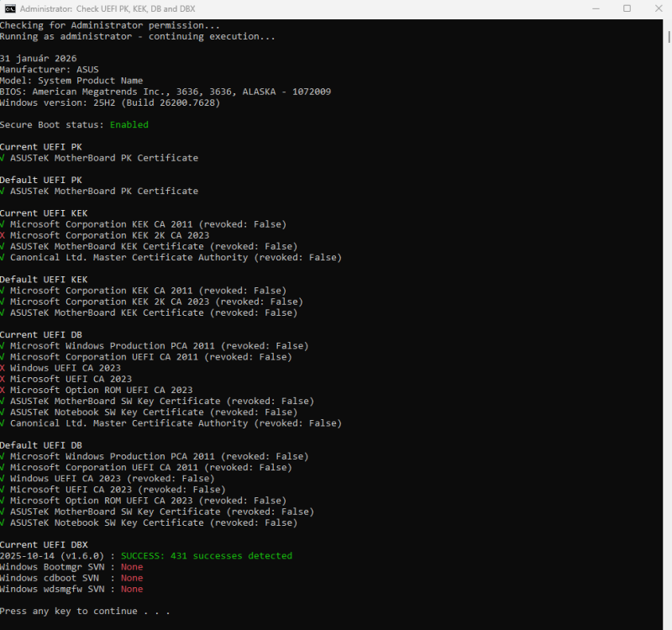Viewport: 672px width, 630px height.
Task: Click 'Microsoft UEFI CA 2023' under Current UEFI DB
Action: [71, 380]
